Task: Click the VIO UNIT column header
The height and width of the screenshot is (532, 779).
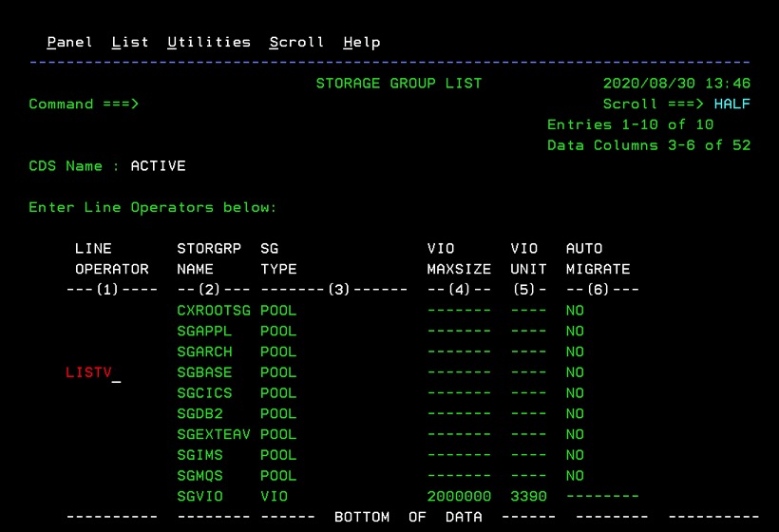Action: (x=528, y=258)
